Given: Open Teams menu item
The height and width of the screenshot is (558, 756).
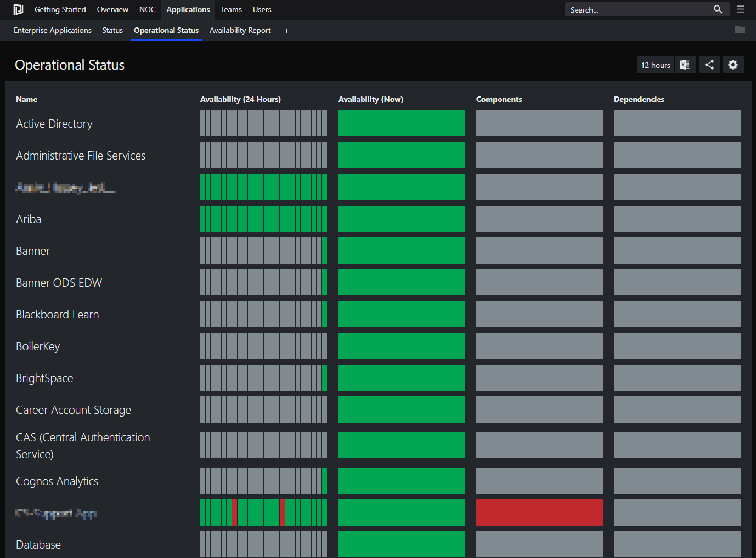Looking at the screenshot, I should coord(231,9).
